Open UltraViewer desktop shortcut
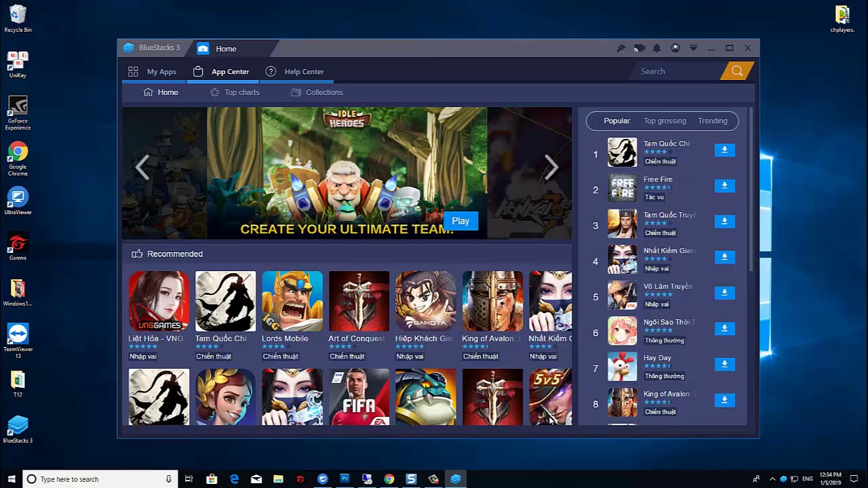 [18, 201]
